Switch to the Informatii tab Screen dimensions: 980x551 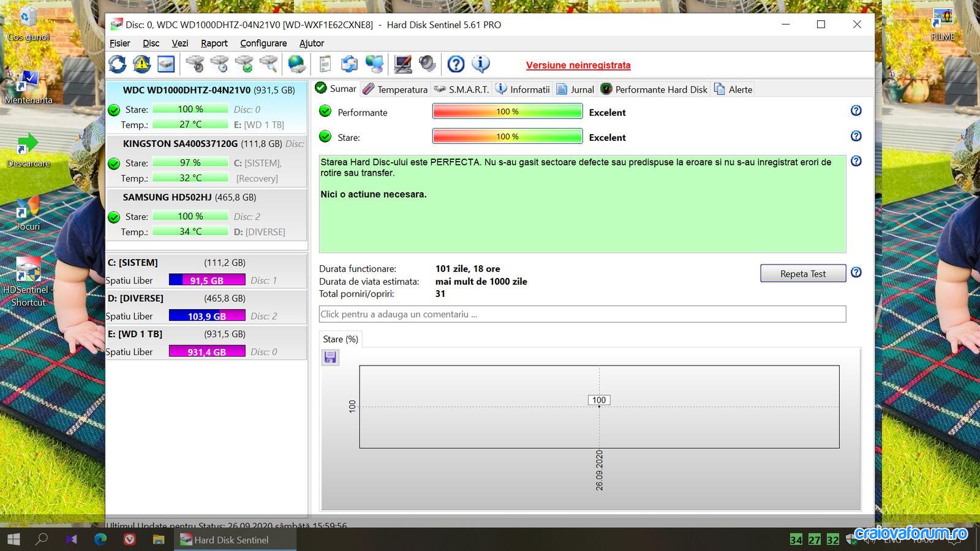[522, 89]
